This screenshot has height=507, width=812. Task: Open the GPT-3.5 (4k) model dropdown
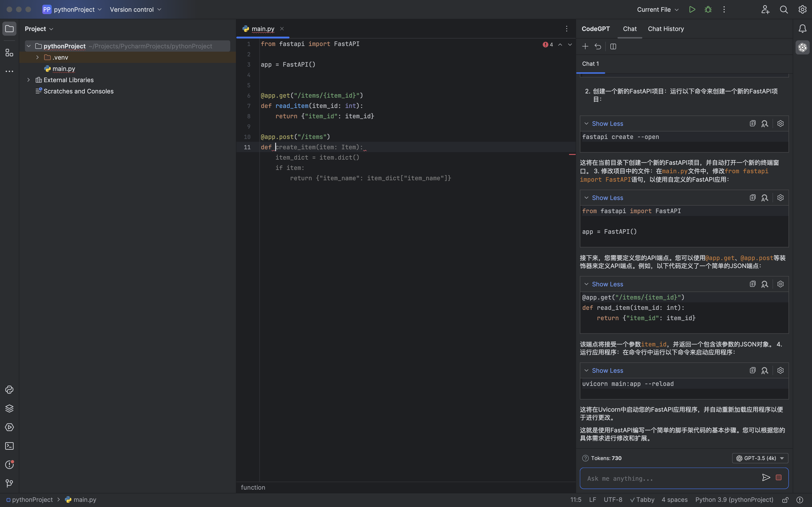(x=760, y=458)
